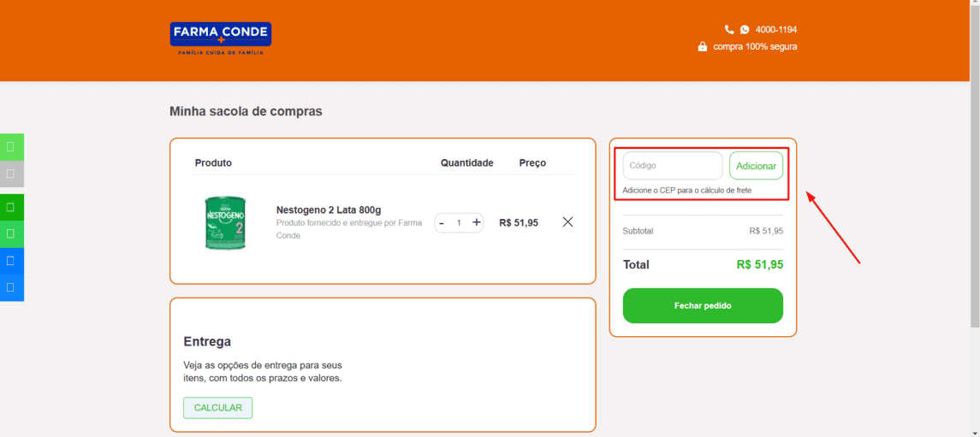The height and width of the screenshot is (437, 980).
Task: Click the upper blue sidebar button
Action: pos(12,261)
